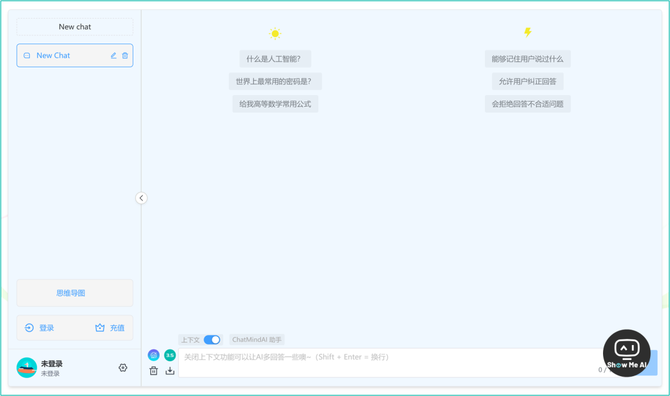This screenshot has height=396, width=670.
Task: Select the green 3.5 model icon
Action: (x=170, y=355)
